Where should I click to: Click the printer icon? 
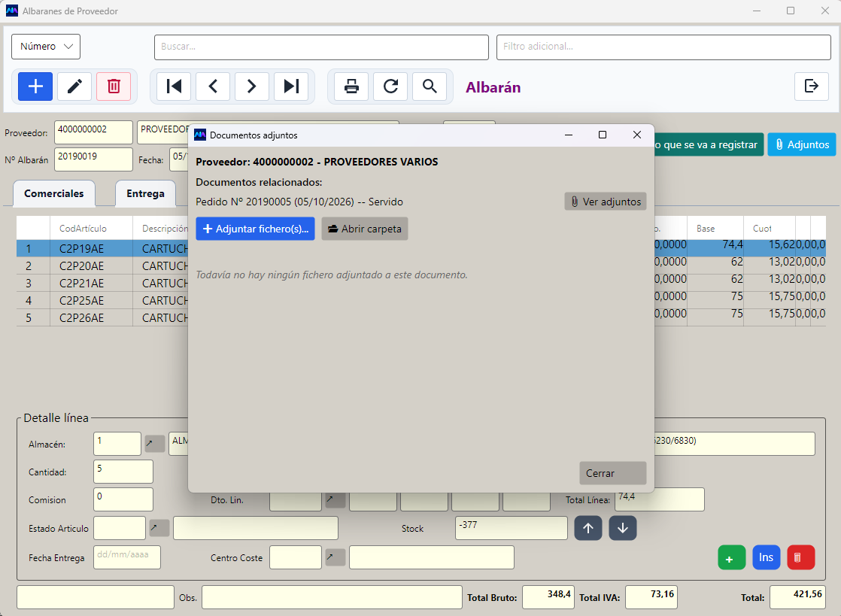[x=351, y=86]
